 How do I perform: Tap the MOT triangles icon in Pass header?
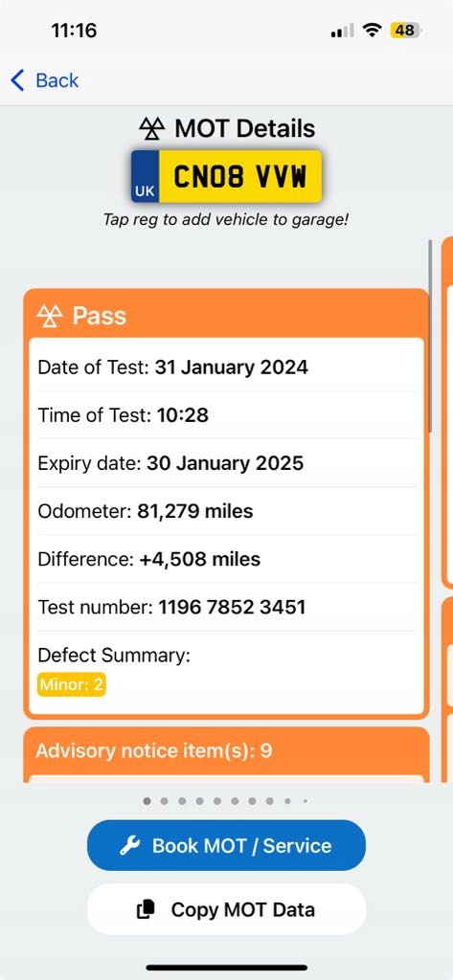click(x=50, y=316)
